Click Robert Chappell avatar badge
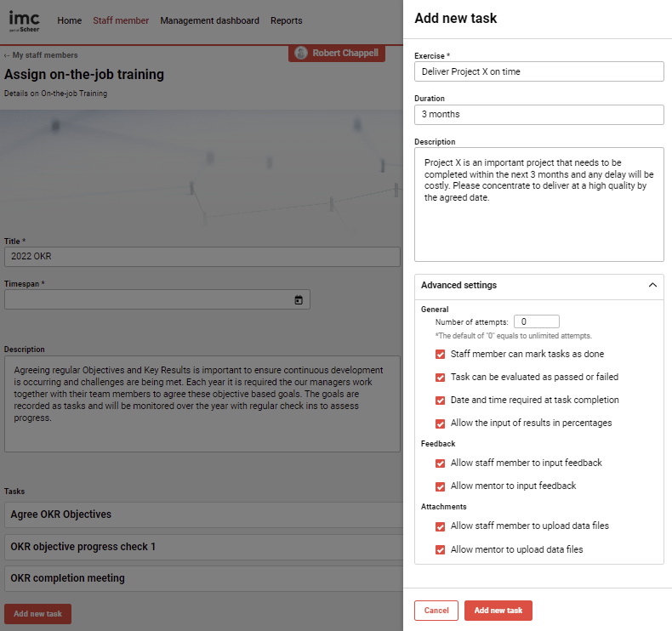The image size is (672, 631). click(337, 53)
